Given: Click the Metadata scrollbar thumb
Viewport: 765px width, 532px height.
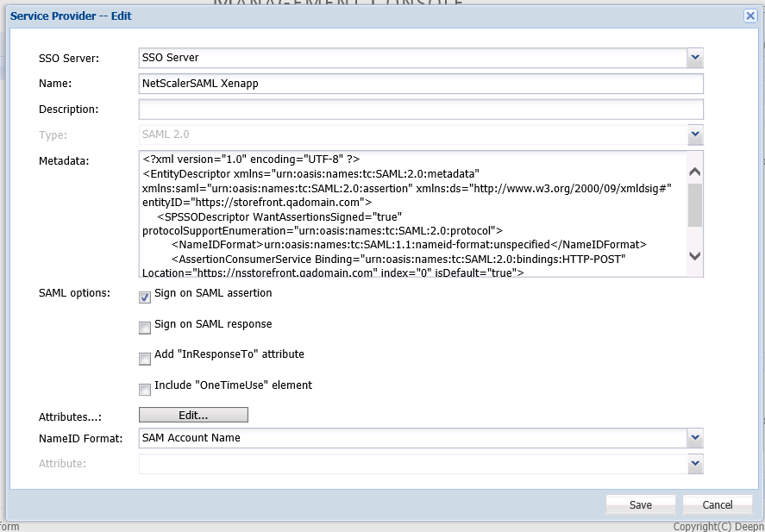Looking at the screenshot, I should pyautogui.click(x=695, y=203).
